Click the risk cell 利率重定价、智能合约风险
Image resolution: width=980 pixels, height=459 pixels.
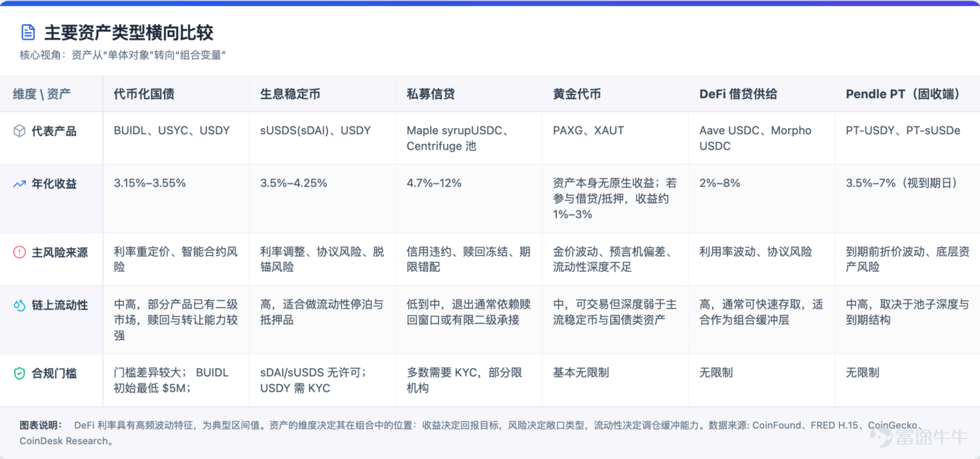(176, 259)
